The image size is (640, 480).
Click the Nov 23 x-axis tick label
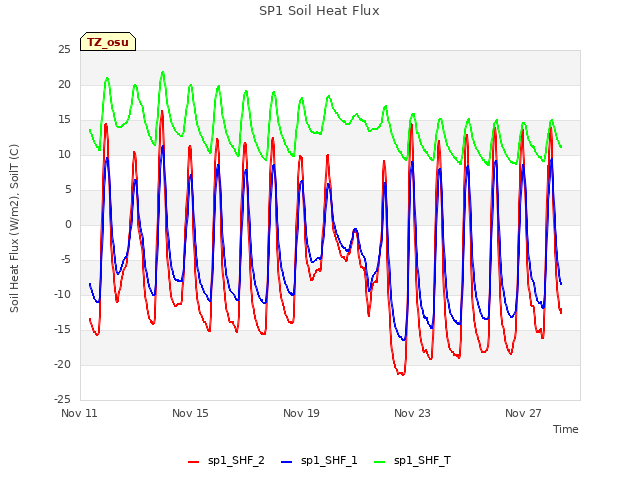pos(412,413)
